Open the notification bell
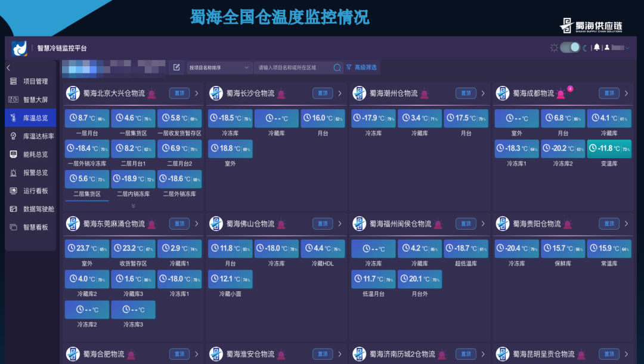This screenshot has height=364, width=644. tap(596, 48)
